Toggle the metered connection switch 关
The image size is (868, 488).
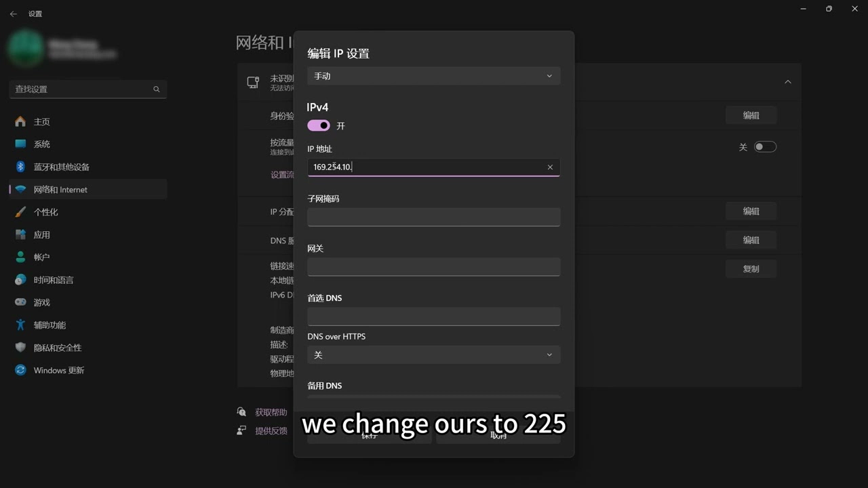765,146
